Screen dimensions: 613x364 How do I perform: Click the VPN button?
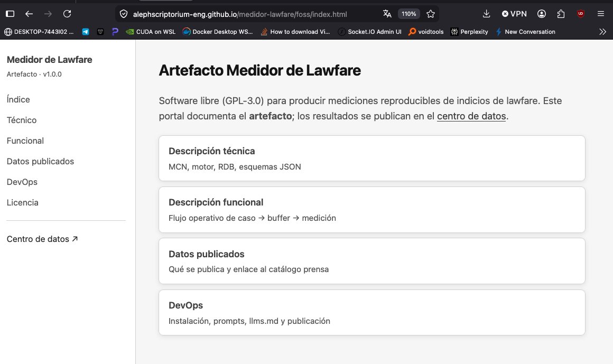coord(514,14)
